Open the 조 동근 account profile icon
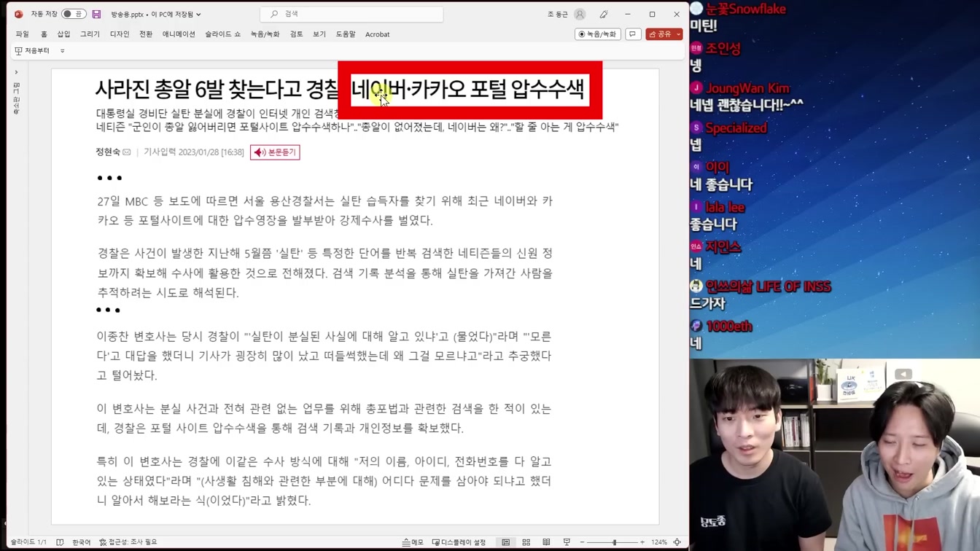This screenshot has height=551, width=980. coord(580,14)
